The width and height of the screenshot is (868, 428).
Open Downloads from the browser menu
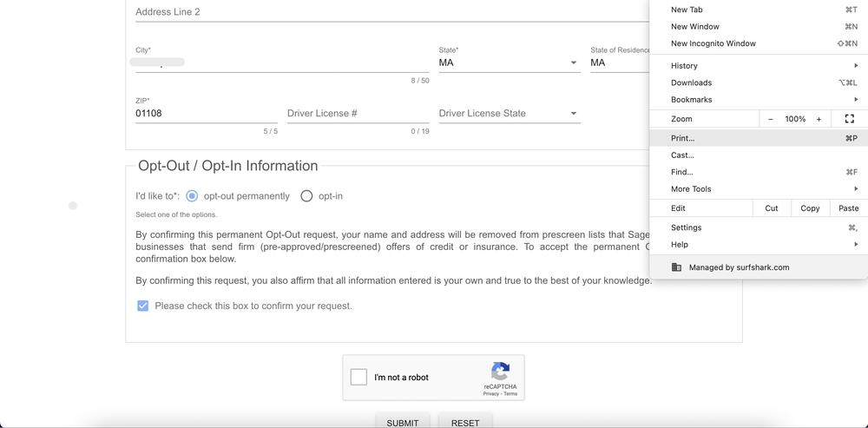[759, 82]
